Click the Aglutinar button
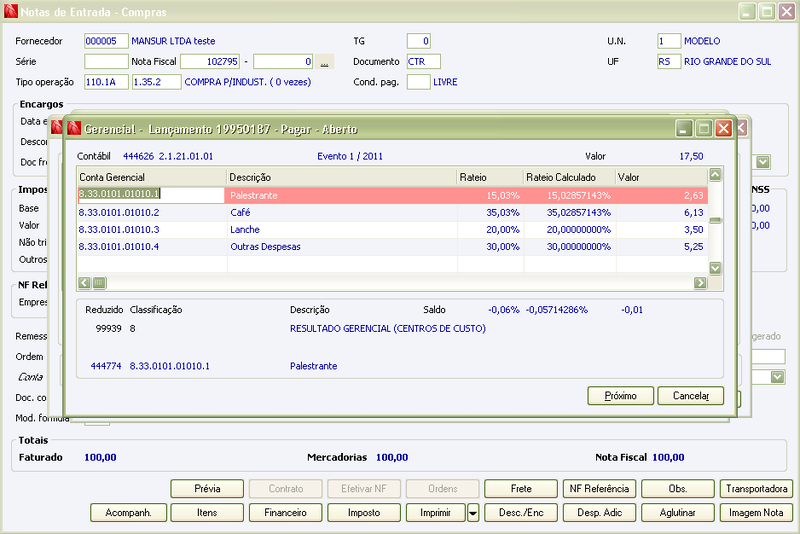Screen dimensions: 800x534 click(678, 513)
